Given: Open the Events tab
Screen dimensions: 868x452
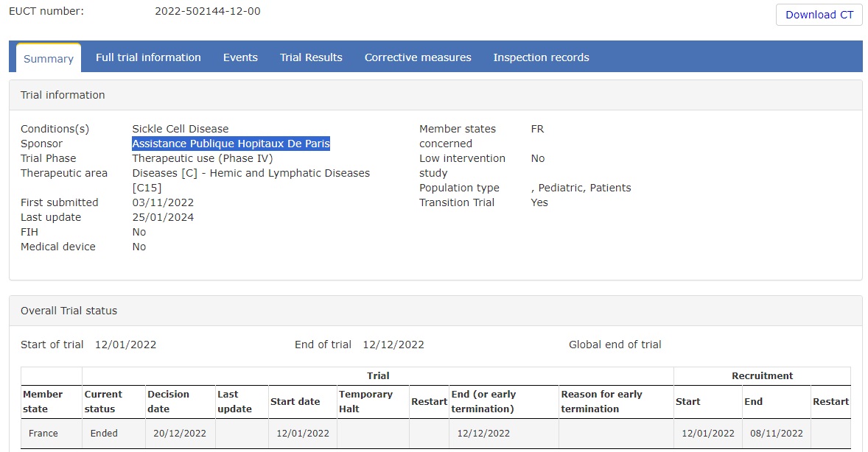Looking at the screenshot, I should pyautogui.click(x=240, y=57).
